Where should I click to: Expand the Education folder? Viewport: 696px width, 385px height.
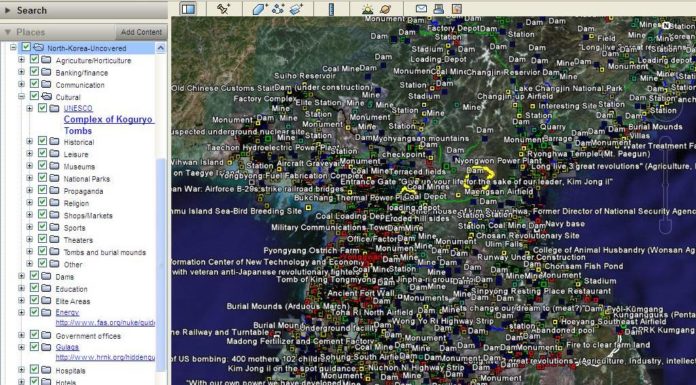pos(21,288)
